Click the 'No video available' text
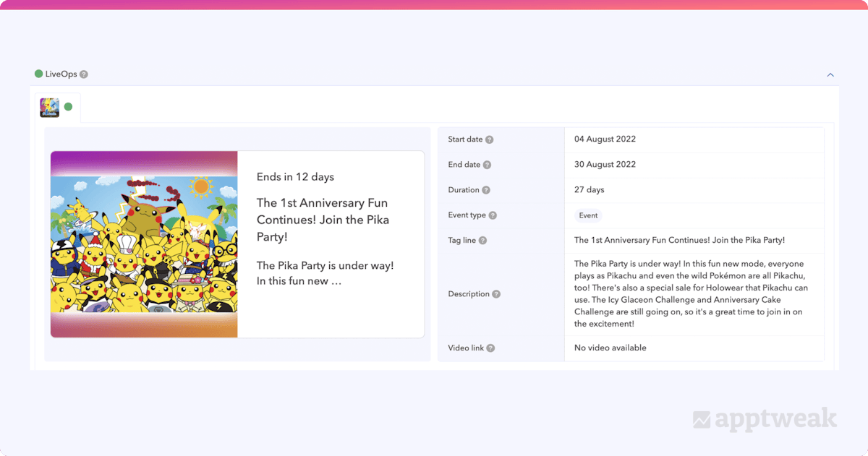Image resolution: width=868 pixels, height=456 pixels. point(610,348)
